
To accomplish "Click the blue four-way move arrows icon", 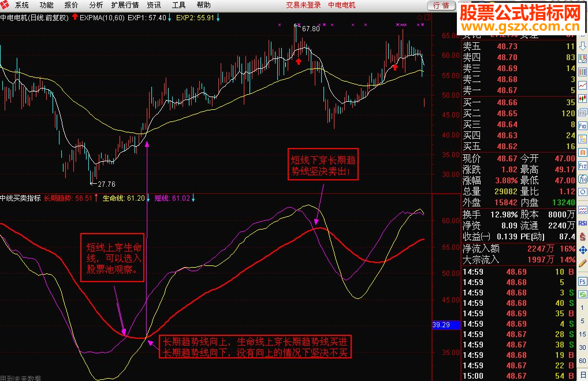I will click(582, 250).
